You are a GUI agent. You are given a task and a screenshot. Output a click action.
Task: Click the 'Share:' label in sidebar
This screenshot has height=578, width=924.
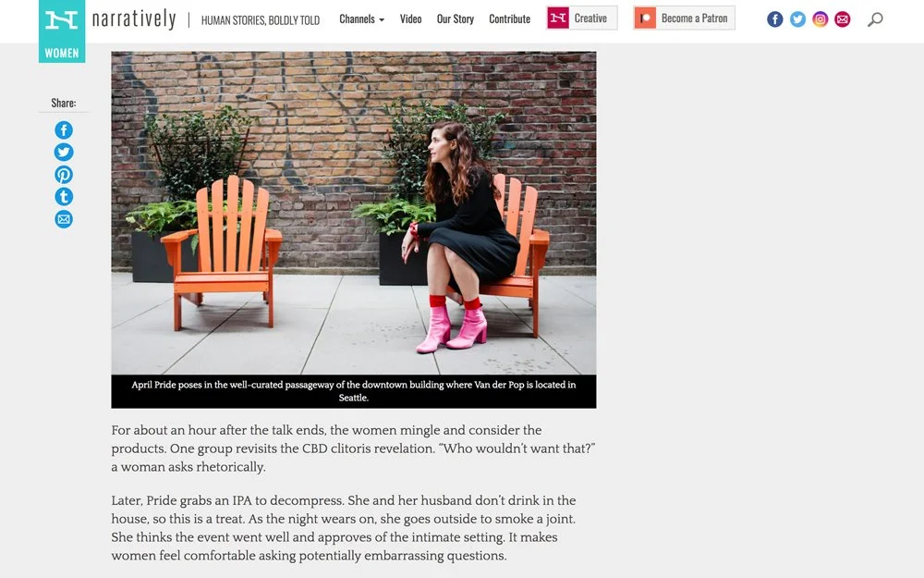click(x=64, y=104)
